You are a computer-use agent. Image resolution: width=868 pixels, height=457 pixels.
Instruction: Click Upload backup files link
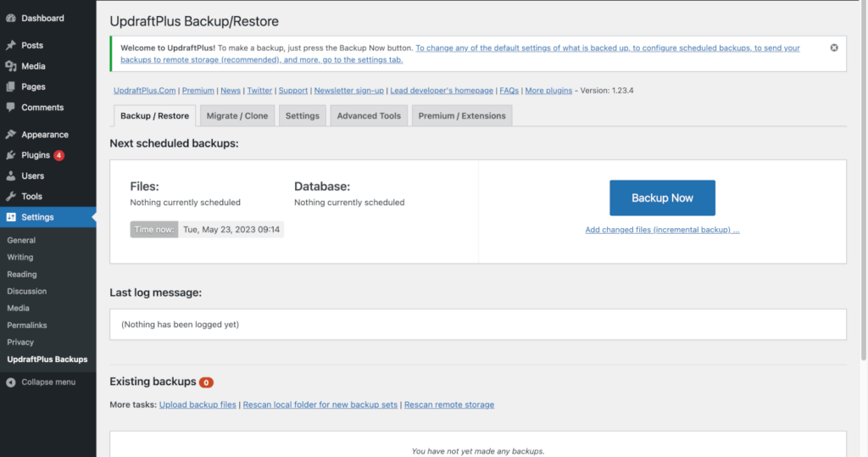198,405
